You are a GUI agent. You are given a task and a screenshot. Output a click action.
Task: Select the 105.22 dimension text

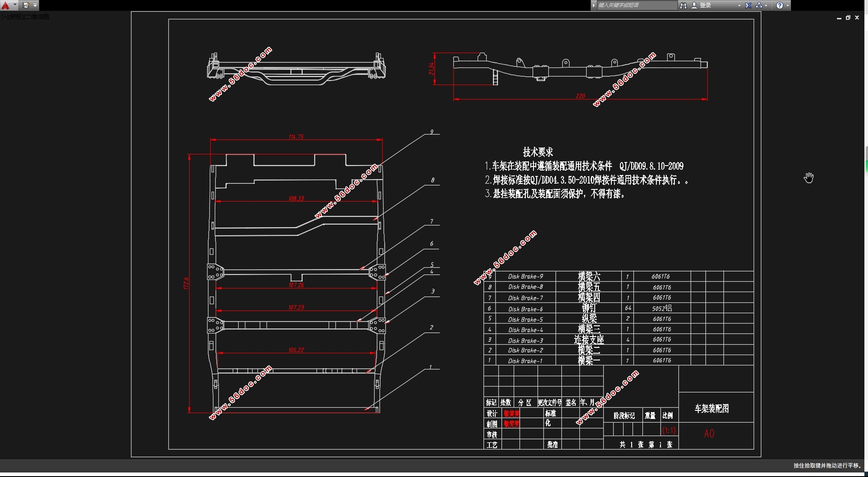(x=296, y=350)
